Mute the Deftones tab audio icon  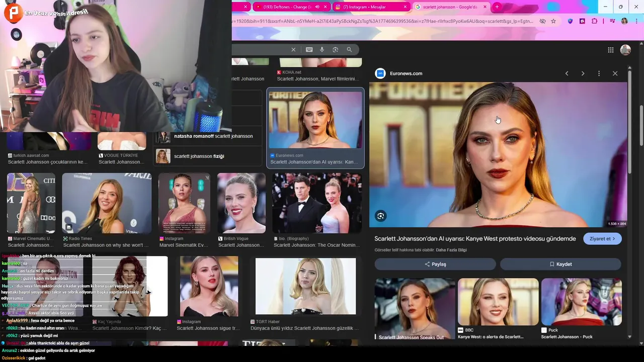(317, 7)
